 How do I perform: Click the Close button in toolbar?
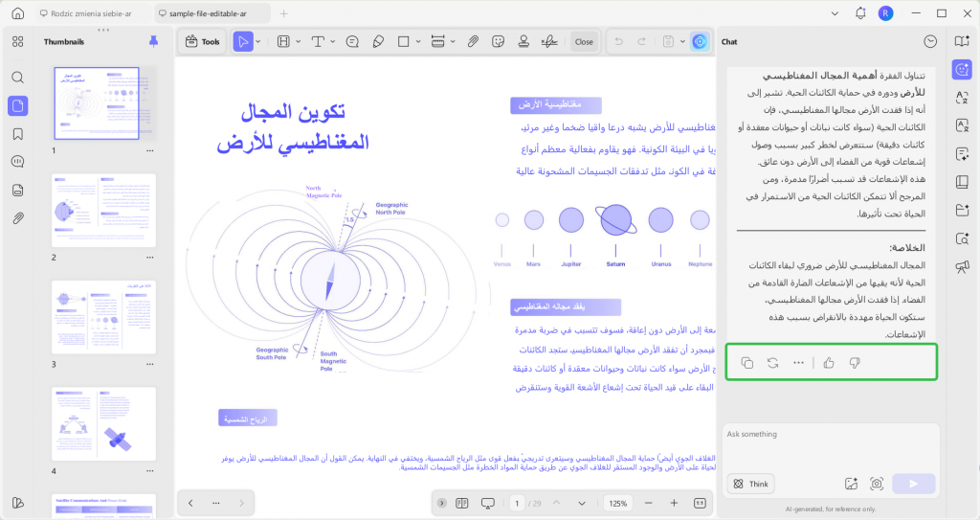point(584,42)
